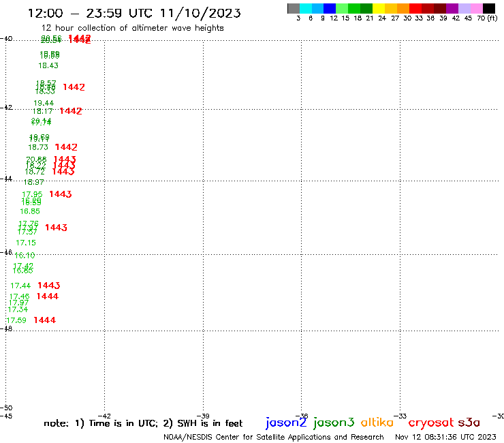Click the -46 latitude axis label
Screen dimensions: 504x443
tap(6, 252)
